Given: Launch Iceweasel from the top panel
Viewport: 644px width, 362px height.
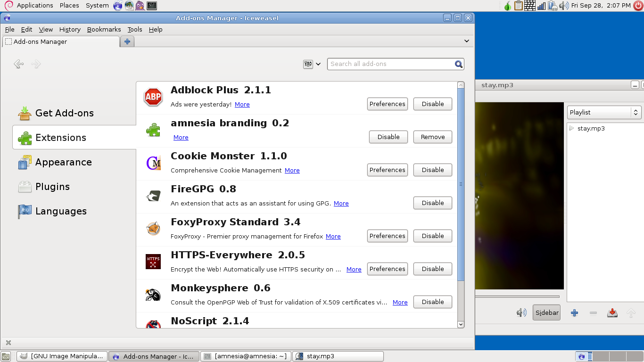Looking at the screenshot, I should point(118,6).
